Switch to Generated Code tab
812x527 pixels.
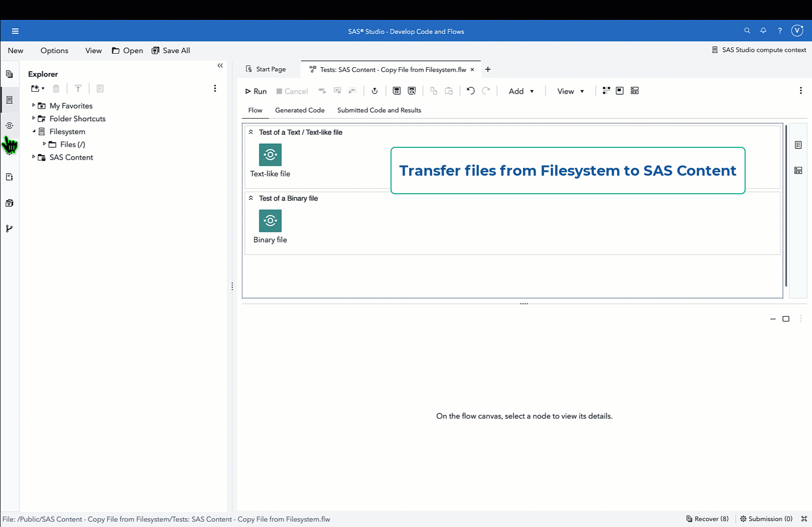[300, 110]
